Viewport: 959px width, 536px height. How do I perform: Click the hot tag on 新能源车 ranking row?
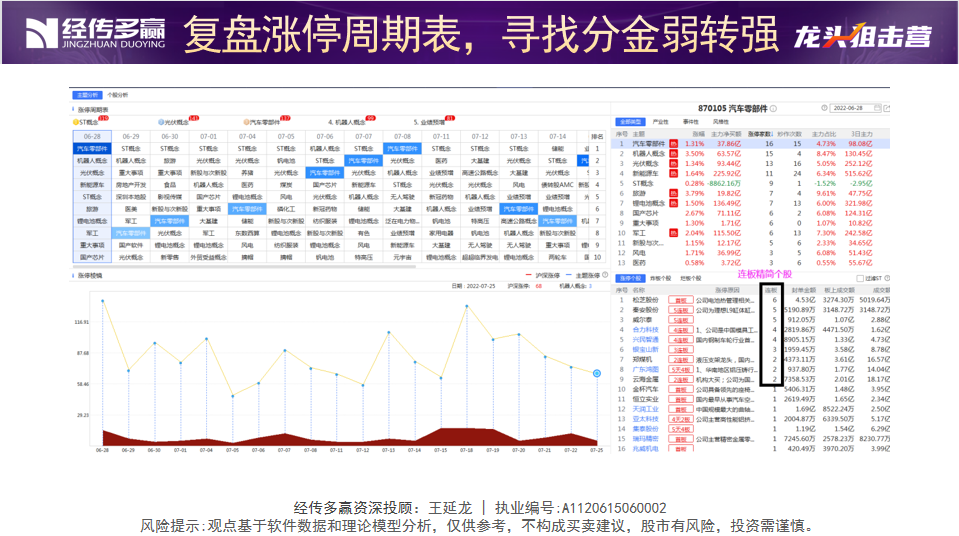[673, 173]
